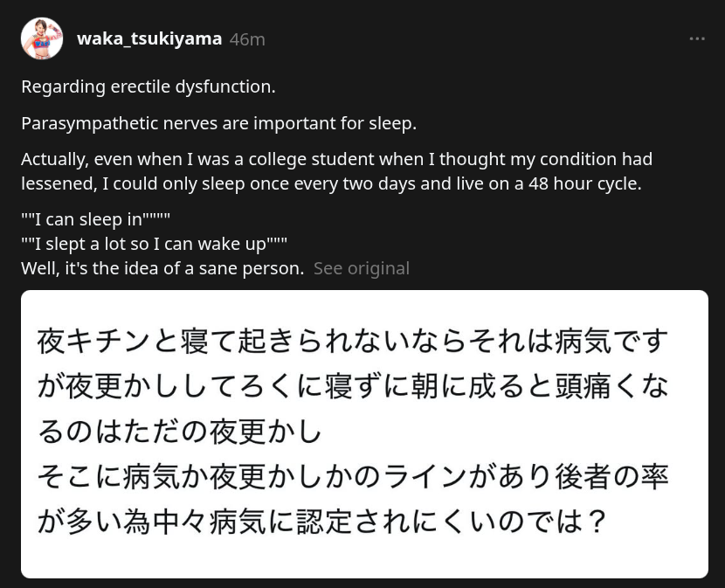
Task: Click the See original link
Action: [x=361, y=268]
